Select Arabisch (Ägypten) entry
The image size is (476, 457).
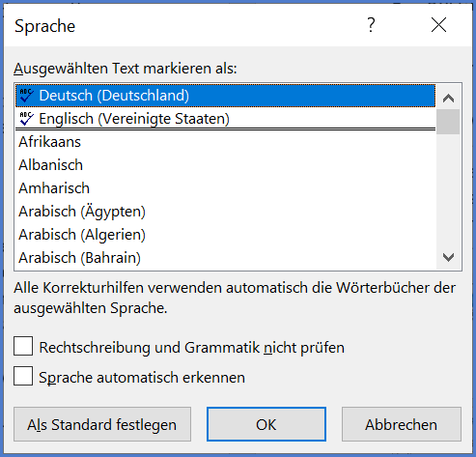pyautogui.click(x=225, y=212)
